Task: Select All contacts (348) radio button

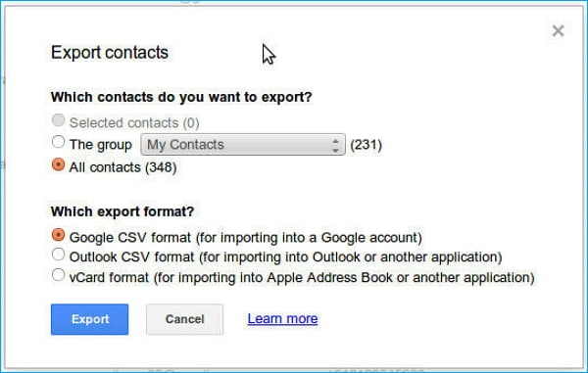Action: (x=58, y=164)
